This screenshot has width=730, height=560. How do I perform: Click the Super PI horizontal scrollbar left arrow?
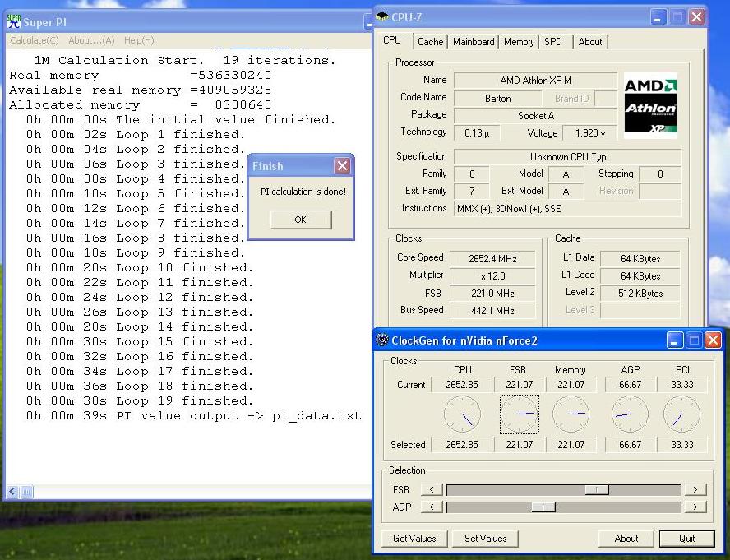(x=12, y=491)
